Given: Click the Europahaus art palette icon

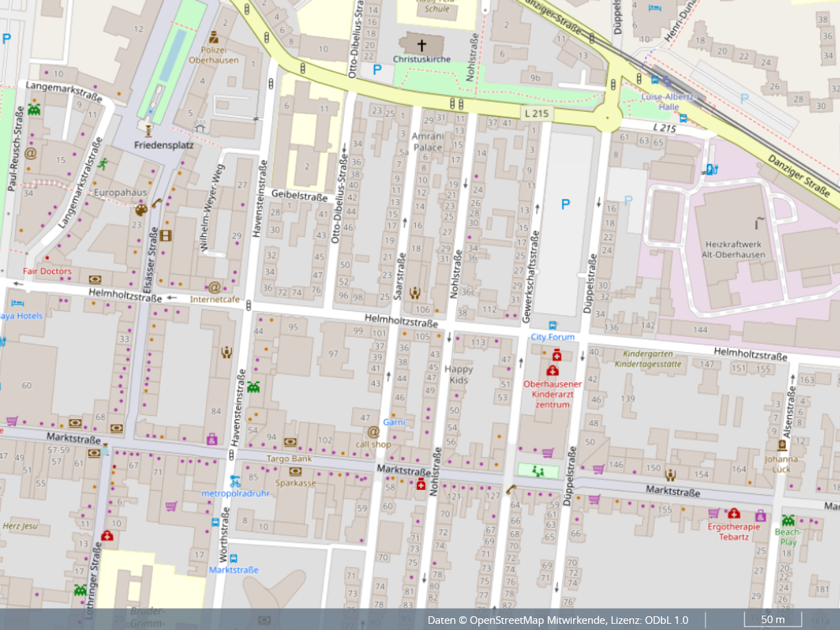Looking at the screenshot, I should pos(141,209).
